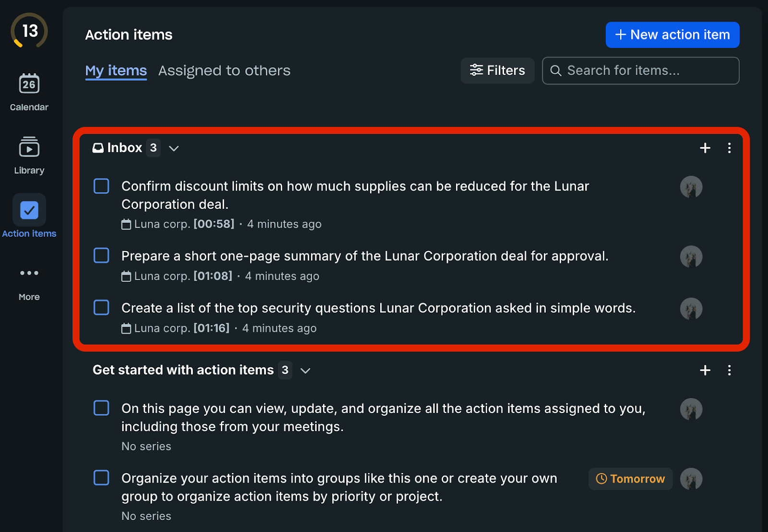Open the Calendar sidebar icon
Screen dimensions: 768x532
coord(29,85)
